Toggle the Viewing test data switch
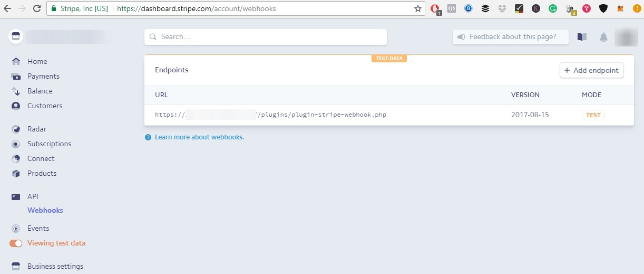This screenshot has height=274, width=644. click(16, 243)
